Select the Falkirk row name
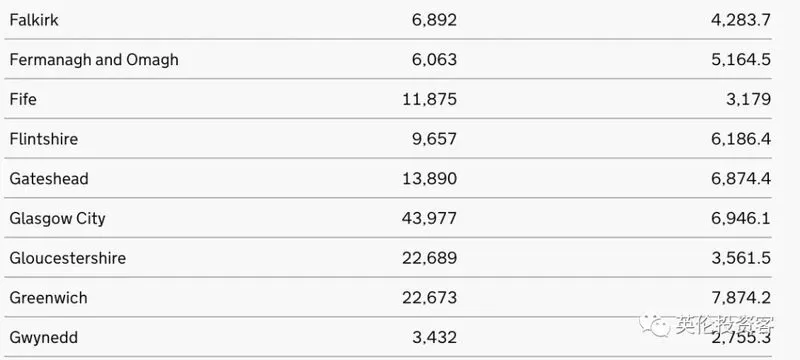Image resolution: width=800 pixels, height=360 pixels. coord(34,20)
